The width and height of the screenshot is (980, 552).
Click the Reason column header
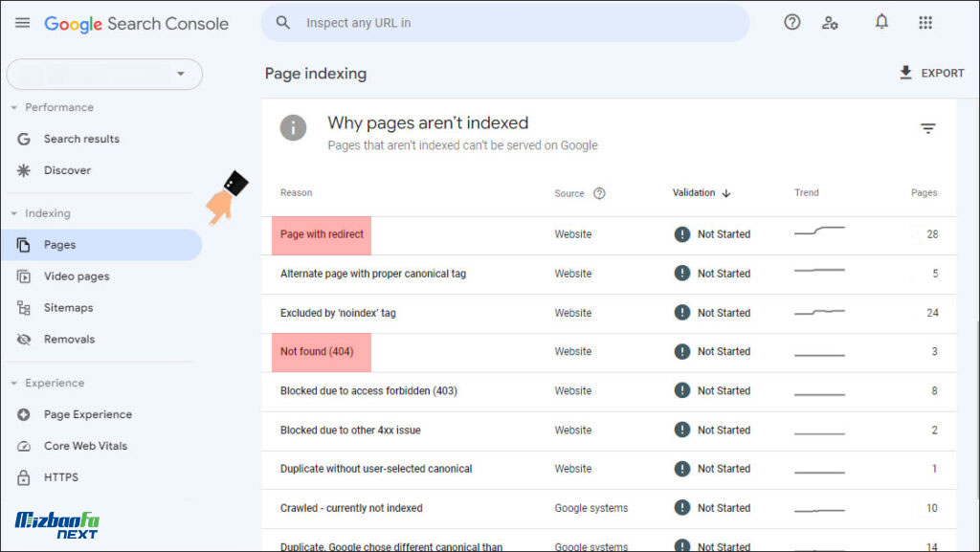tap(297, 193)
